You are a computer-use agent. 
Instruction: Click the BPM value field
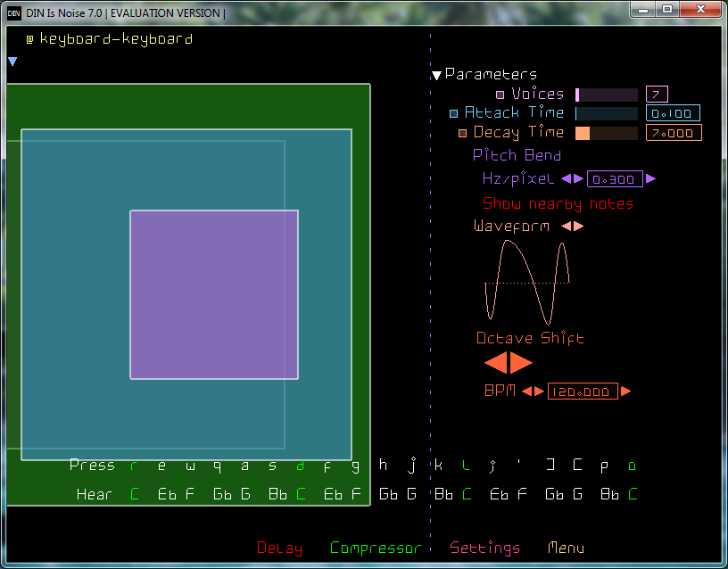click(583, 392)
